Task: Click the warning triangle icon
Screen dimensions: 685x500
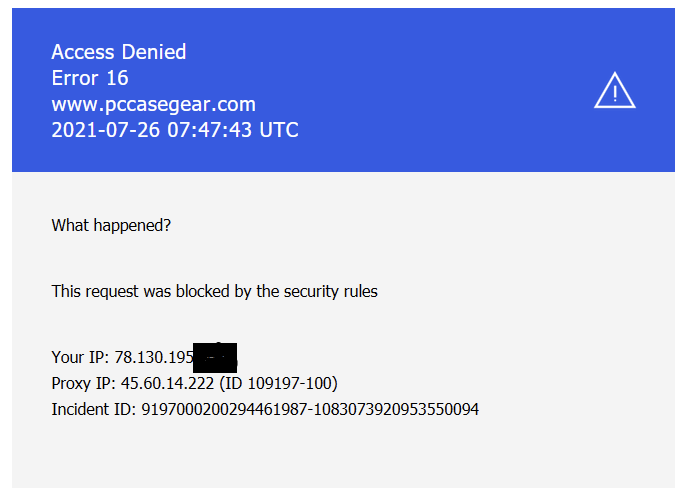Action: click(x=615, y=92)
